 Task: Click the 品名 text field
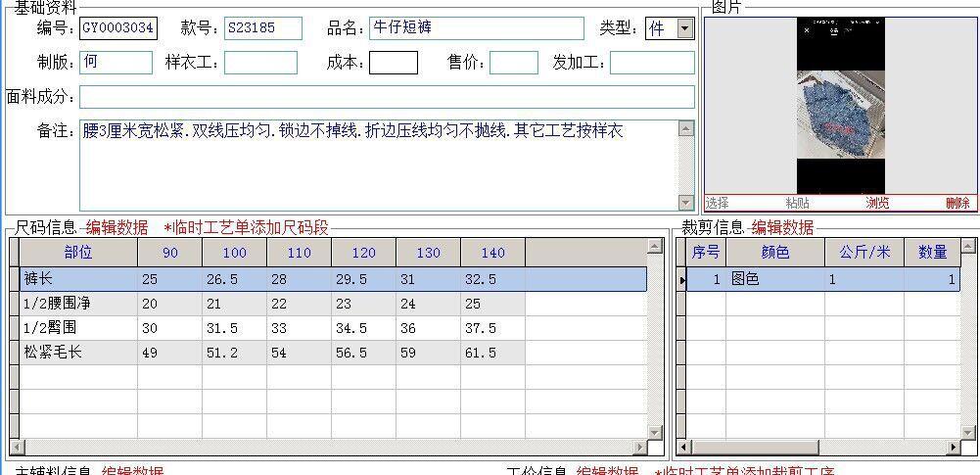(x=476, y=28)
